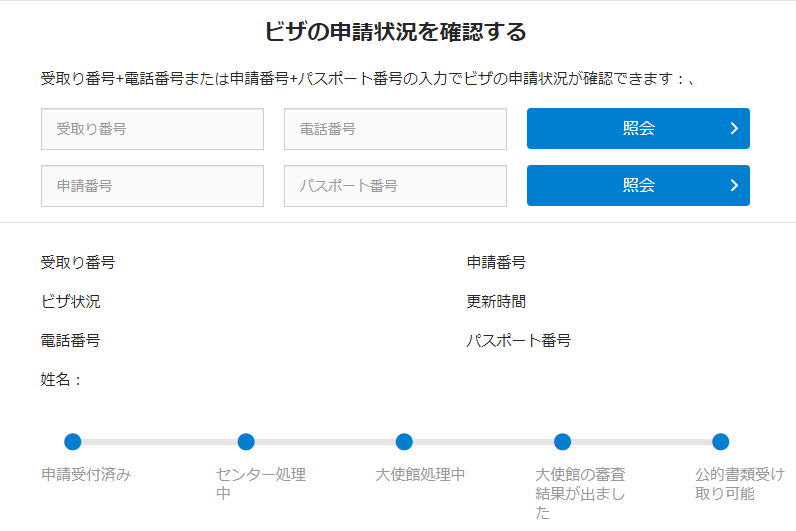Select the 大使館の審査結果が出ました step dot
This screenshot has height=531, width=796.
[562, 442]
